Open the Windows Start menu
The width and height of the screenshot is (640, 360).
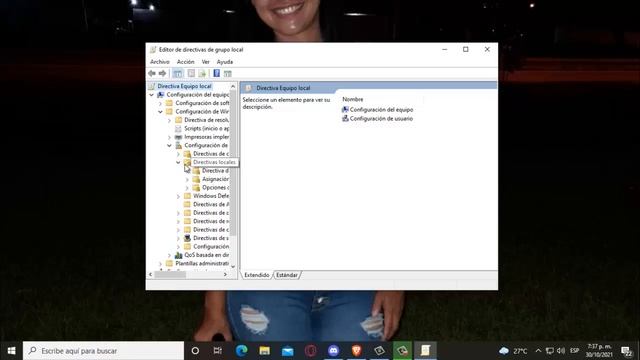pos(11,351)
